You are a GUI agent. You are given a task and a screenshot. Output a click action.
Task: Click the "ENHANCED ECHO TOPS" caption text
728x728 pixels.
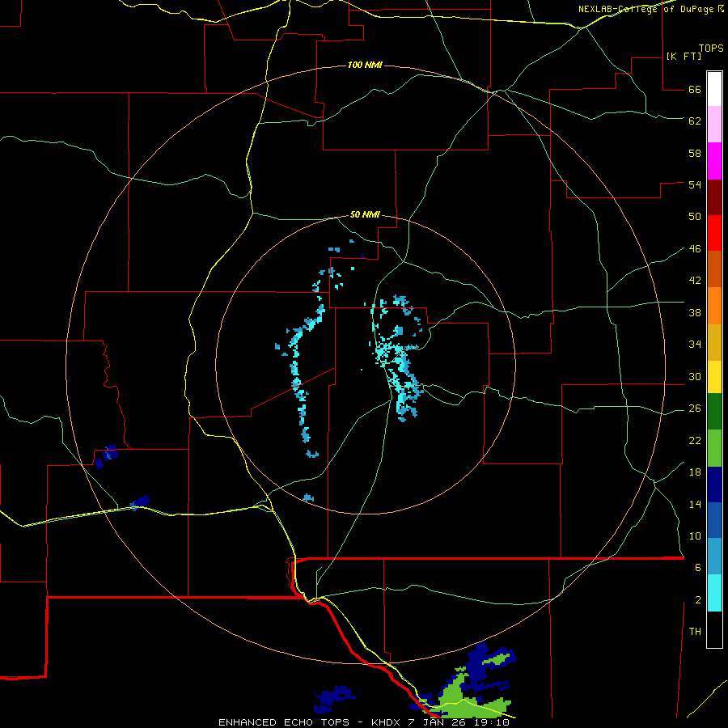pos(283,722)
